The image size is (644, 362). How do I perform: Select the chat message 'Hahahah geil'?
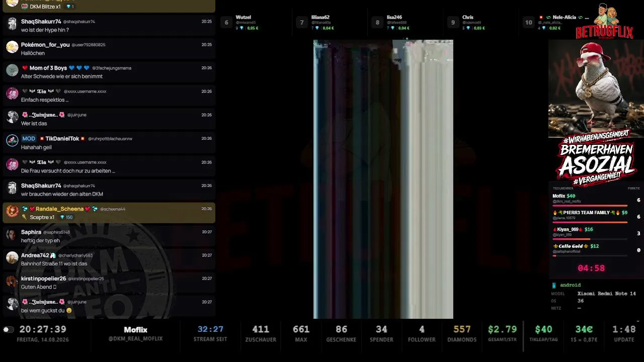[x=36, y=147]
